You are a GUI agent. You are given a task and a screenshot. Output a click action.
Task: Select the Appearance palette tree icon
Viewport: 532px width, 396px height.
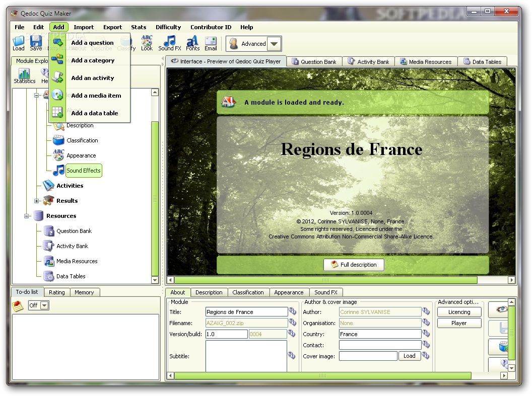coord(58,155)
